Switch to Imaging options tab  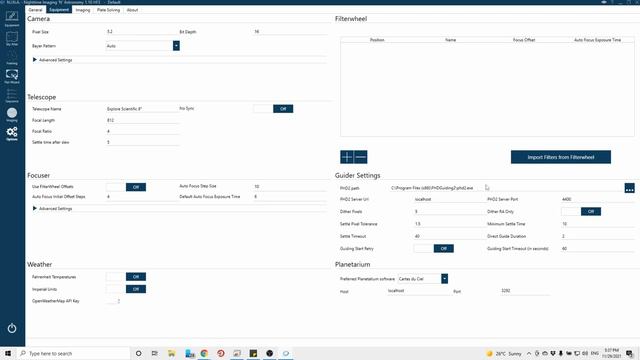tap(83, 10)
